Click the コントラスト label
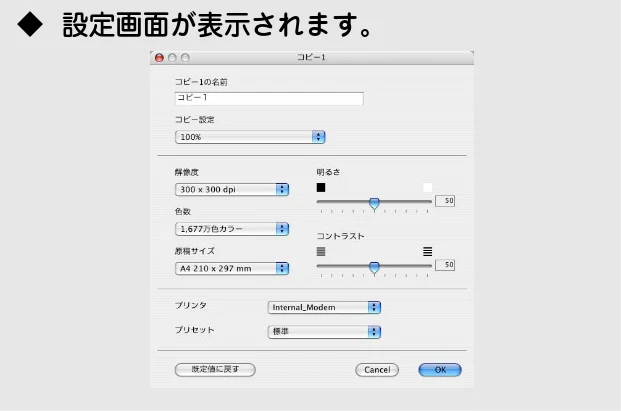 (340, 236)
